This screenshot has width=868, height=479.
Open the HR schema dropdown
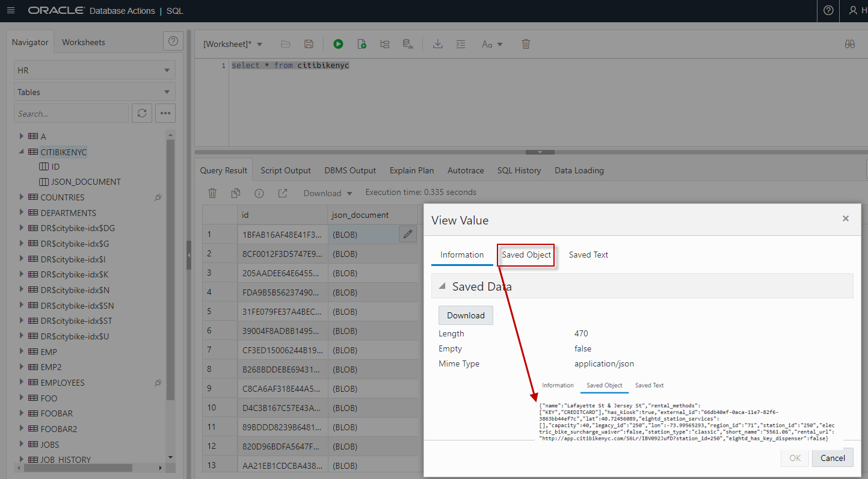click(x=94, y=70)
